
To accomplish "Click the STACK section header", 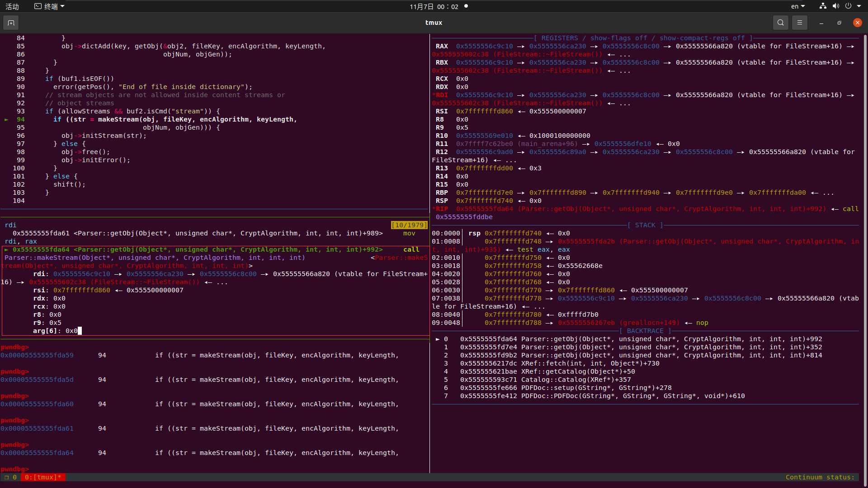I will [x=645, y=225].
